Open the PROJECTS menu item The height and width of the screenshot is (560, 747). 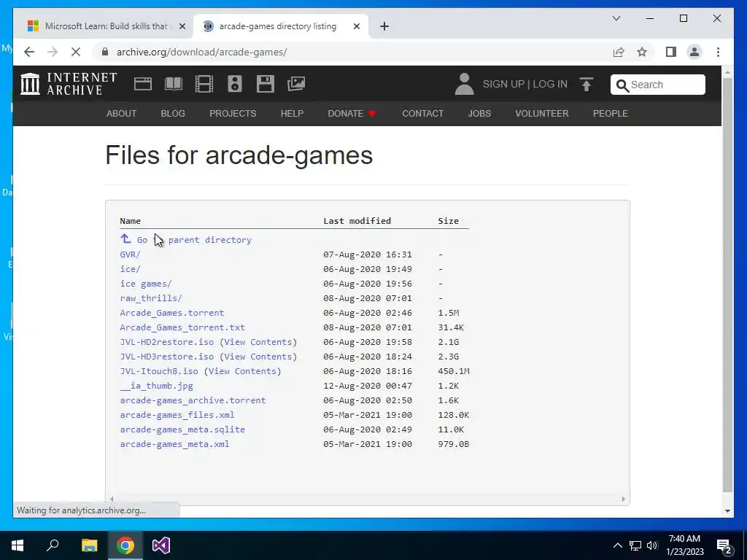233,113
